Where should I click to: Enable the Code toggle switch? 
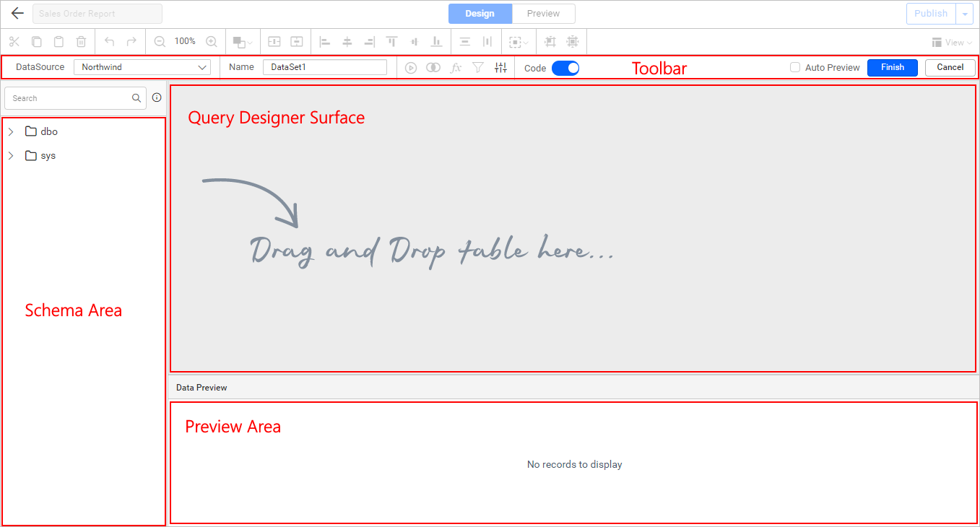click(565, 67)
